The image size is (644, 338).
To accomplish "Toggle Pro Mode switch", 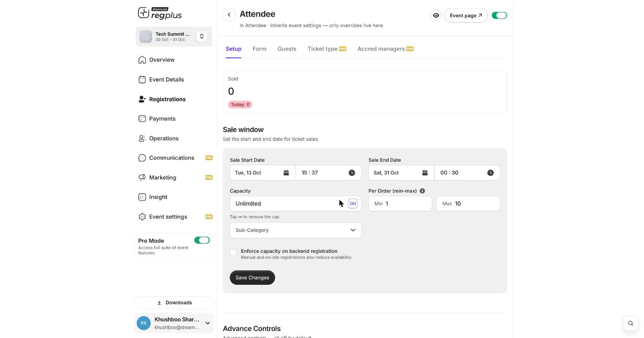I will point(202,241).
